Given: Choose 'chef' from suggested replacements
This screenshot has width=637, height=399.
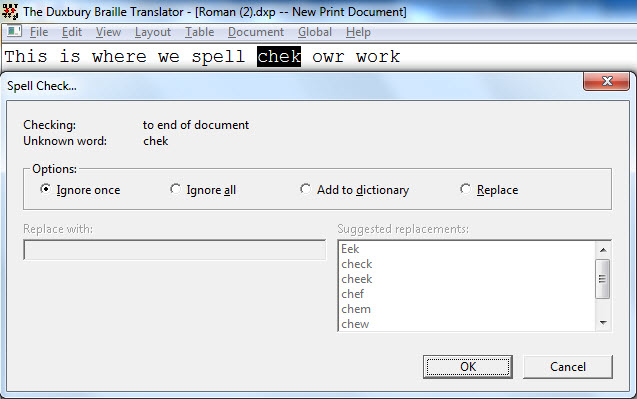Looking at the screenshot, I should (x=352, y=294).
